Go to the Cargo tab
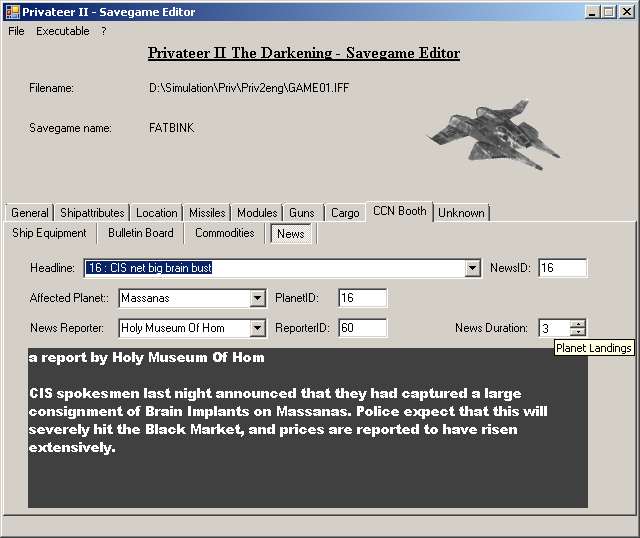The height and width of the screenshot is (538, 640). click(x=345, y=213)
